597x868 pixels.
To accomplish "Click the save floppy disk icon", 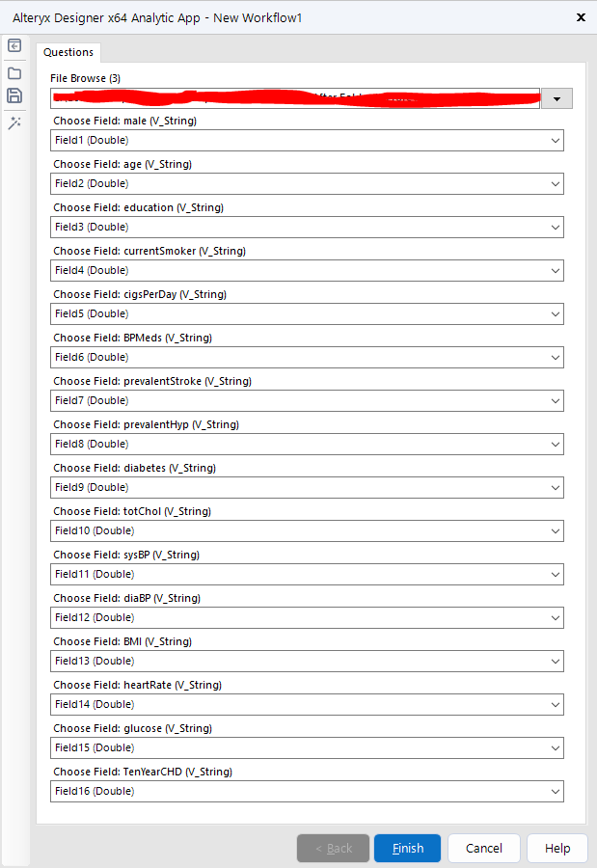I will click(14, 95).
